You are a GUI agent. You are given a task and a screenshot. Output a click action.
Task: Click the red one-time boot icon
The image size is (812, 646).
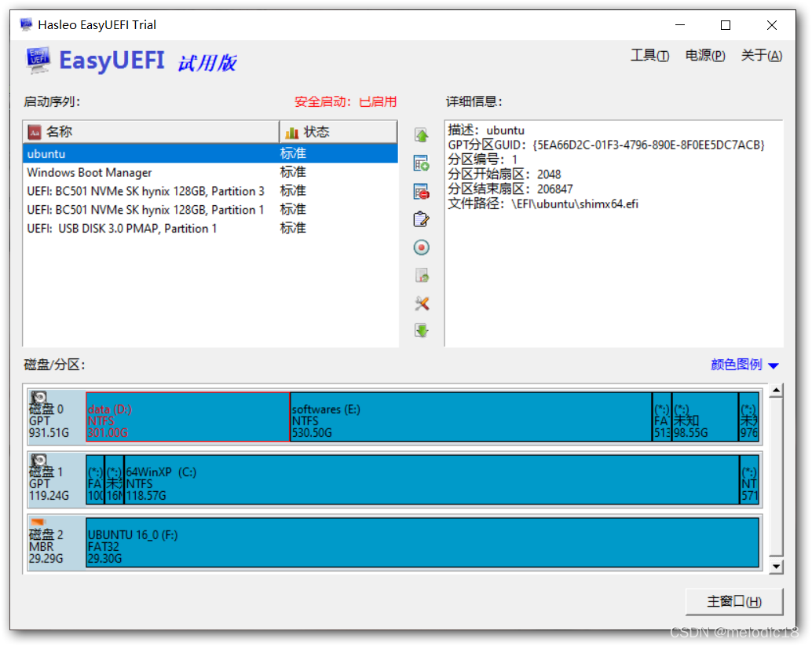pos(422,248)
